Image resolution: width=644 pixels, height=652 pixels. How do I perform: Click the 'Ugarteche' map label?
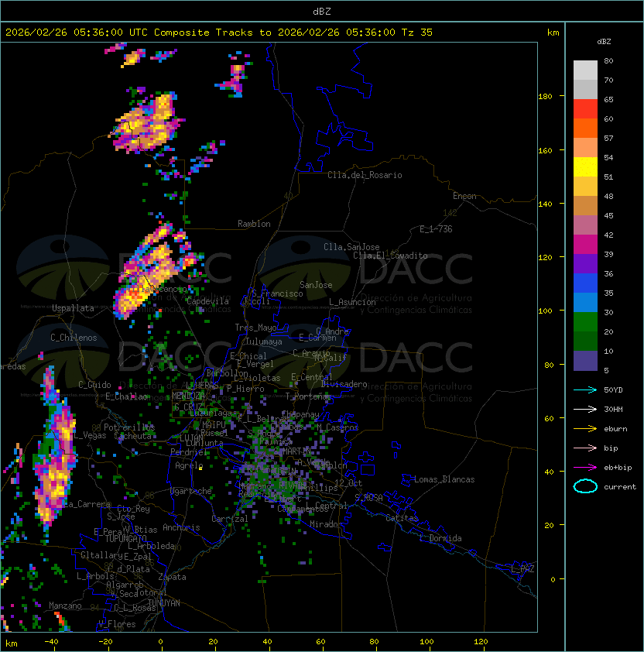pos(191,491)
